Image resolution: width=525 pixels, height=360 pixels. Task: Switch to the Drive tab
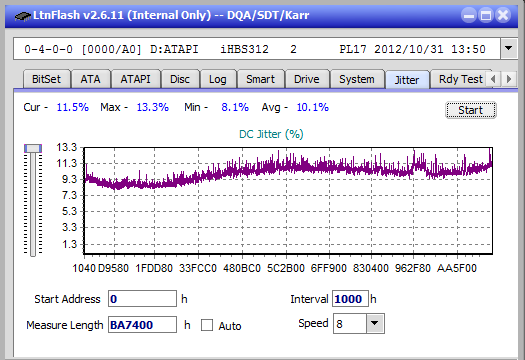307,79
